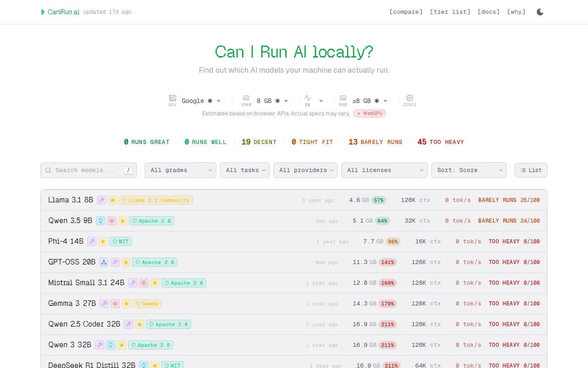Screen dimensions: 588x368
Task: Click the star icon on Mistral Small 3.1 24B
Action: click(155, 283)
